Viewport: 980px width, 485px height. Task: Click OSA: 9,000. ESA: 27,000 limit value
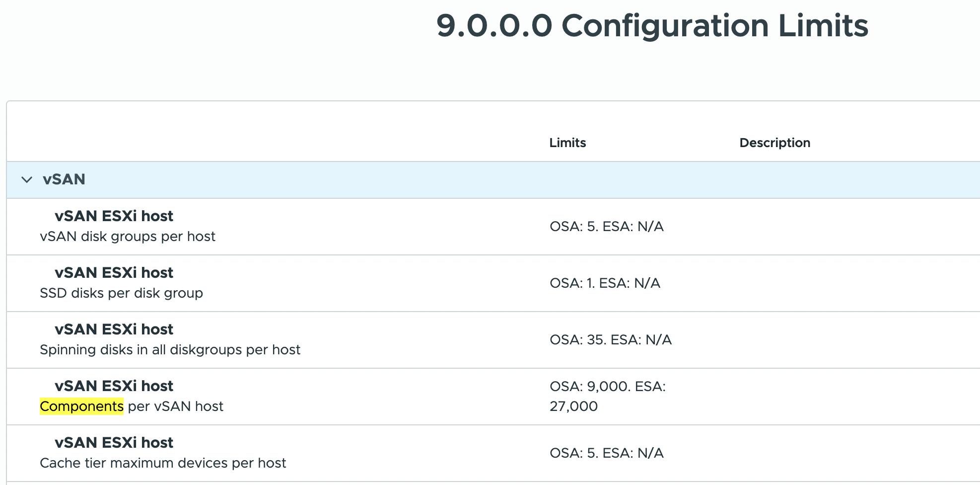[607, 396]
